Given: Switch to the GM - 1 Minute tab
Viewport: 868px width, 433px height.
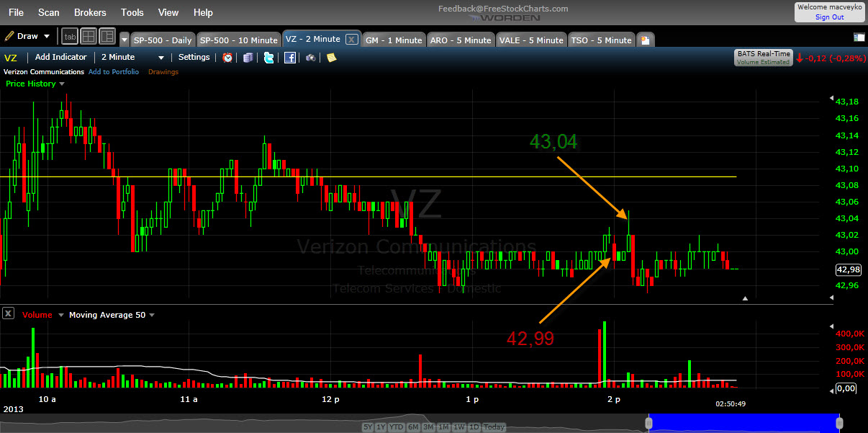Looking at the screenshot, I should pos(394,40).
